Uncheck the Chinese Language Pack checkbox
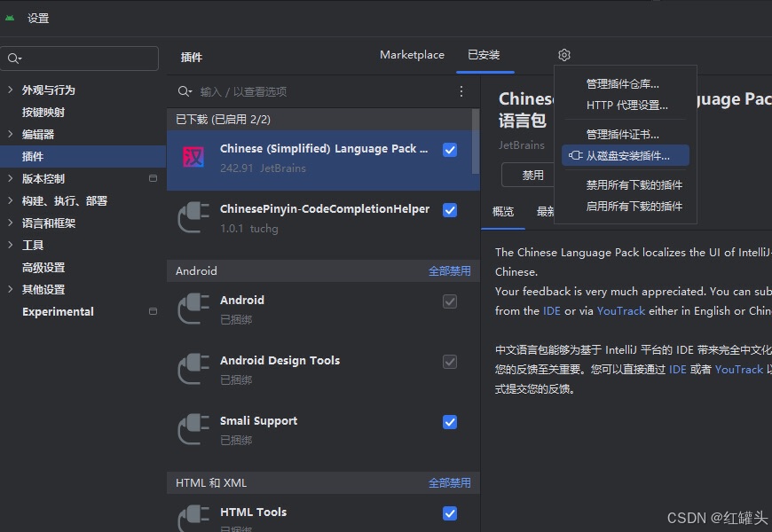Screen dimensions: 772x532 pyautogui.click(x=450, y=150)
